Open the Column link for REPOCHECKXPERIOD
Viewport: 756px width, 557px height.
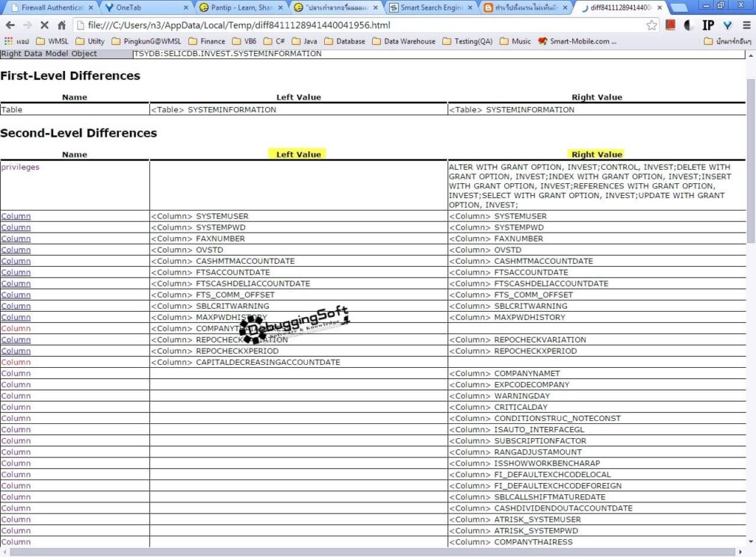point(16,351)
